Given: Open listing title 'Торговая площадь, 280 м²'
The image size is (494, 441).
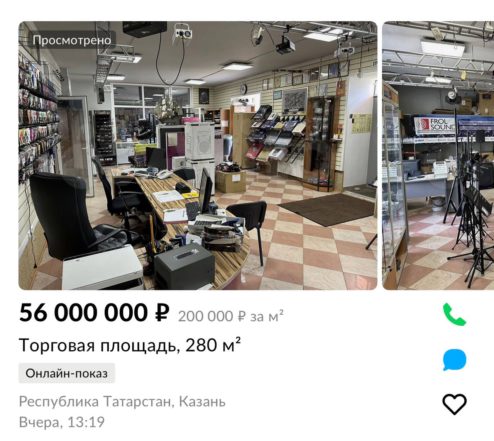Looking at the screenshot, I should [x=130, y=345].
